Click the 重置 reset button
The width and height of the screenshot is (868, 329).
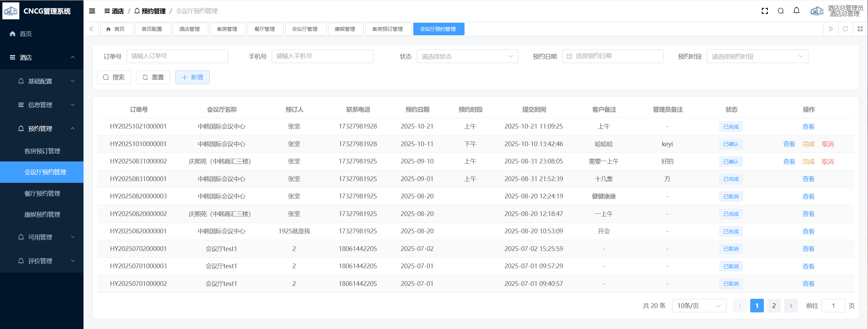click(153, 77)
